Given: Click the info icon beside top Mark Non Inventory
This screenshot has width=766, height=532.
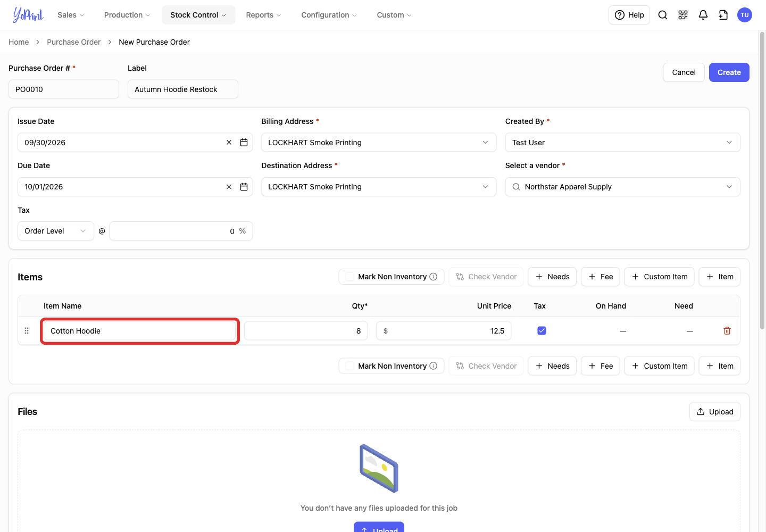Looking at the screenshot, I should (x=434, y=277).
